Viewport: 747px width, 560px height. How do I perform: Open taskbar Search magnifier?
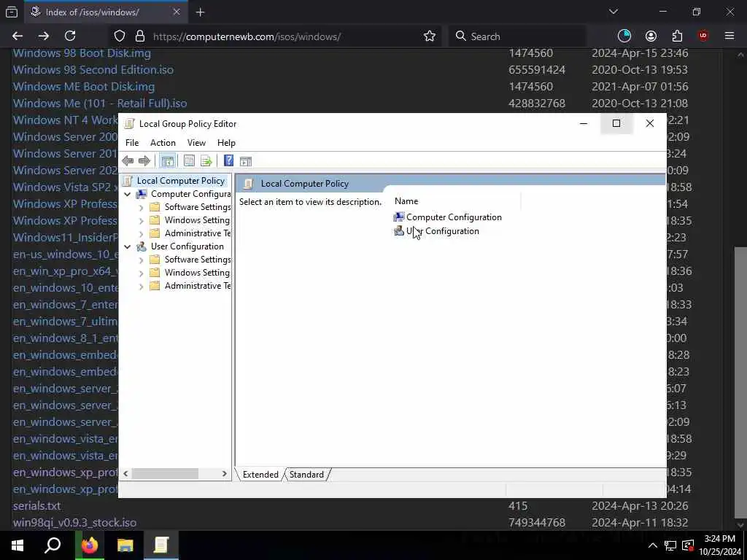(x=53, y=545)
